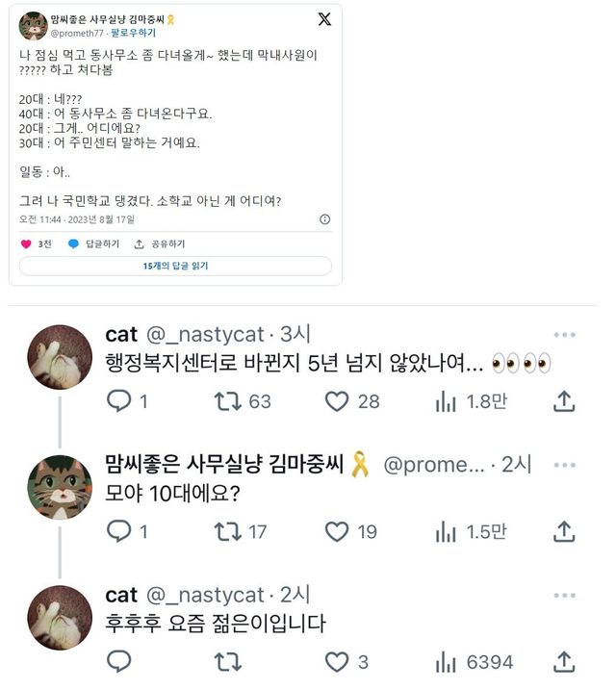Viewport: 616px width, 690px height.
Task: View analytics showing 1.5만 views
Action: point(446,531)
